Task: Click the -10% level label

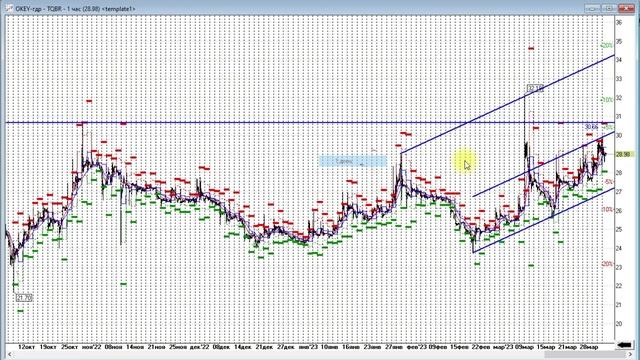Action: [x=607, y=209]
